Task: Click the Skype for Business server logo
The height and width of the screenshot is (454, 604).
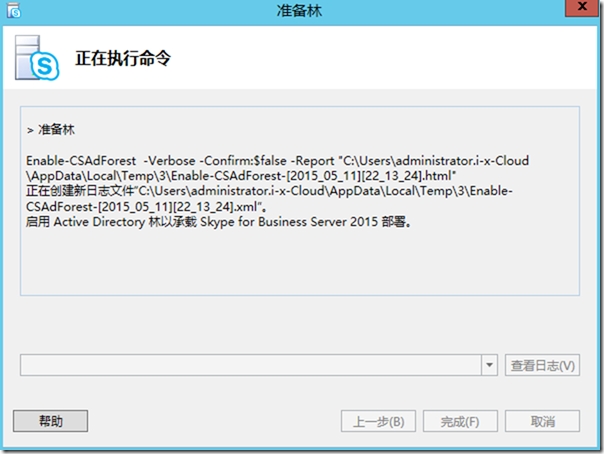Action: click(37, 58)
